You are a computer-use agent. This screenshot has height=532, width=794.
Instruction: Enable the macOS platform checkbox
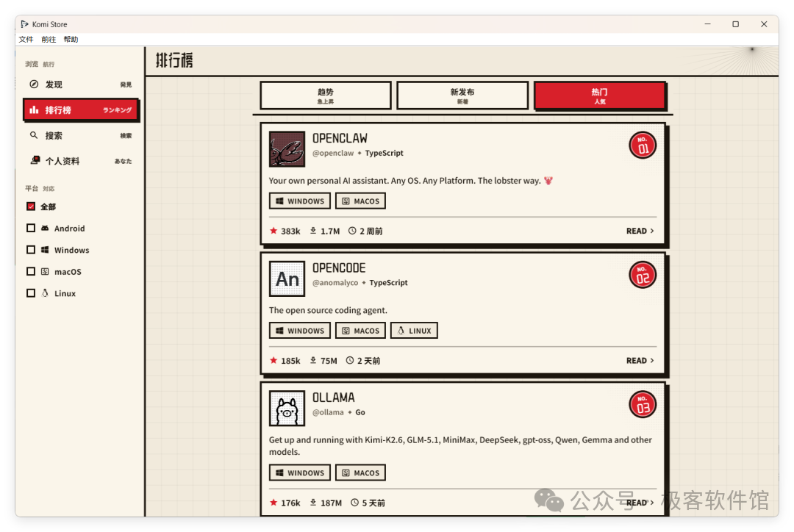31,272
